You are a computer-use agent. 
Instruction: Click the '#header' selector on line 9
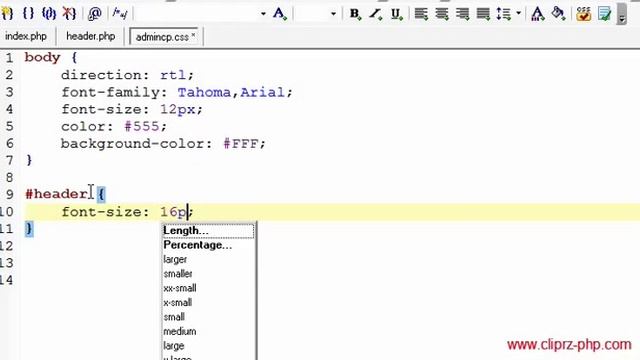(x=57, y=194)
